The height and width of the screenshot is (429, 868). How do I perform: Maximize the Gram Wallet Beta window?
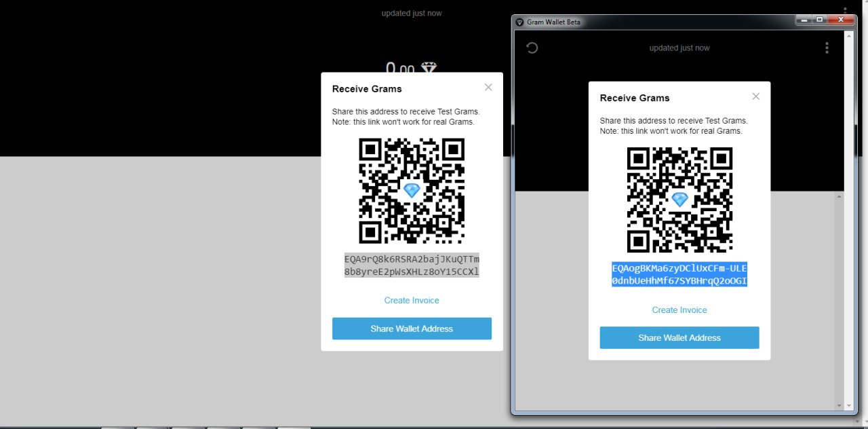(x=820, y=20)
